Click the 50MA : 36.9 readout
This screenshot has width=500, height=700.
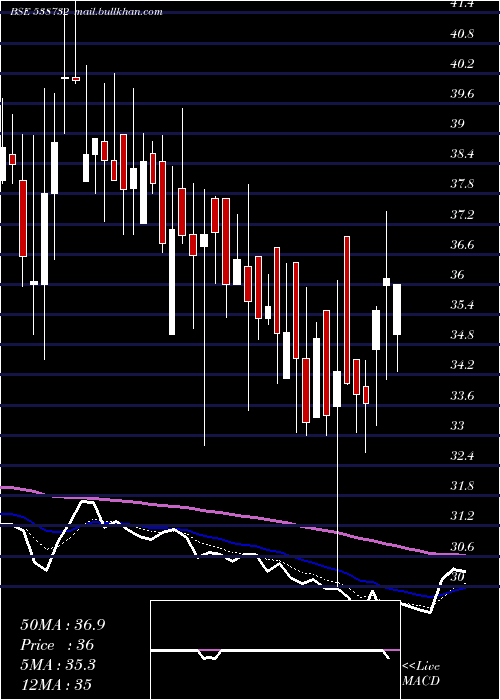coord(62,625)
